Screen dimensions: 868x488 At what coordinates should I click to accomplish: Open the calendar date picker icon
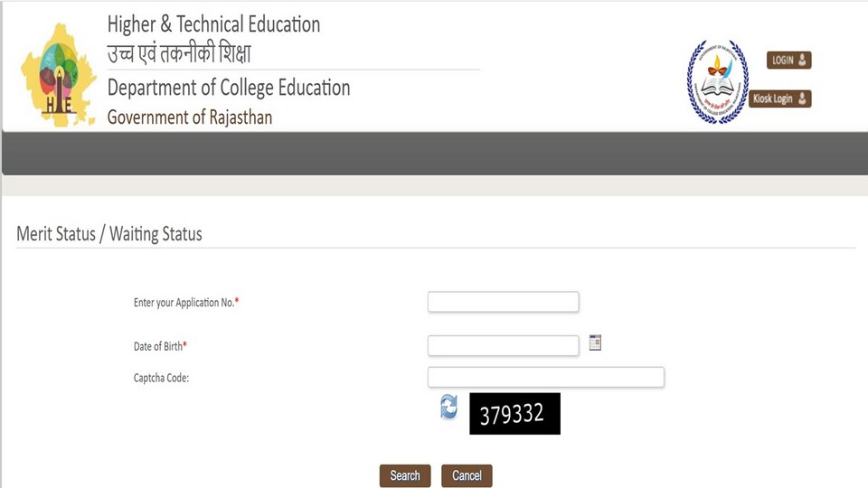tap(595, 343)
